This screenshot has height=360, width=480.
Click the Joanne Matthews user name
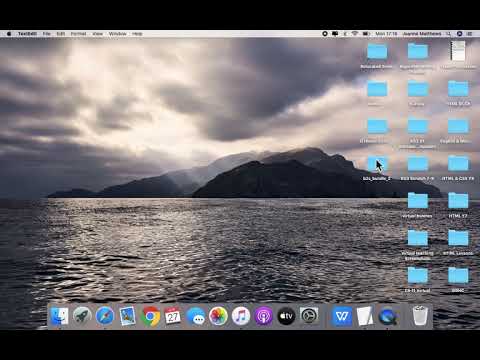(x=422, y=34)
